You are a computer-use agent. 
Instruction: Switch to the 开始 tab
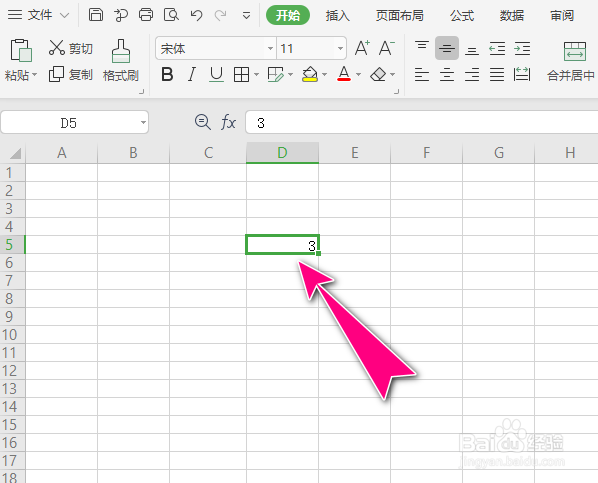288,15
